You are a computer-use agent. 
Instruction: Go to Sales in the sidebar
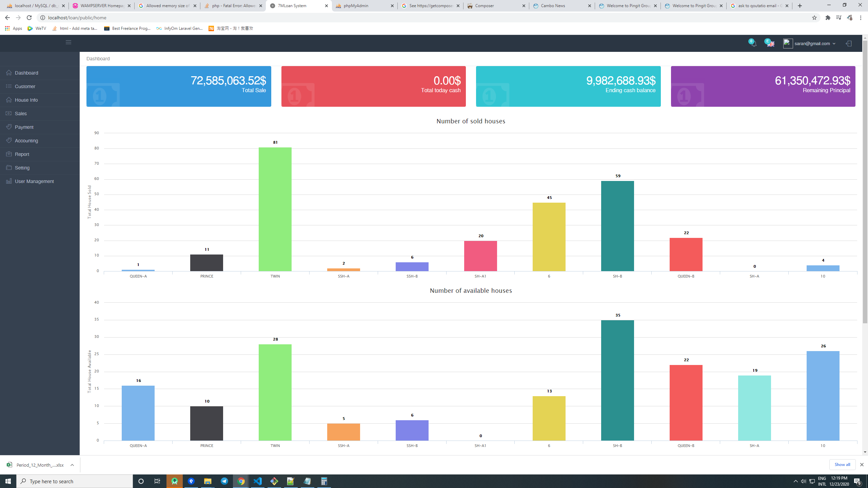[x=21, y=114]
